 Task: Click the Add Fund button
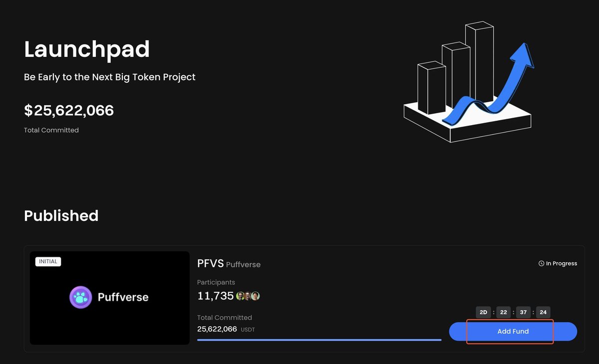(513, 332)
